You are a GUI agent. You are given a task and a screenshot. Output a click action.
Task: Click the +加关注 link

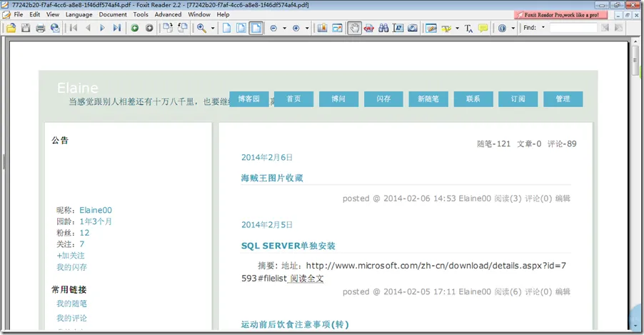[71, 256]
